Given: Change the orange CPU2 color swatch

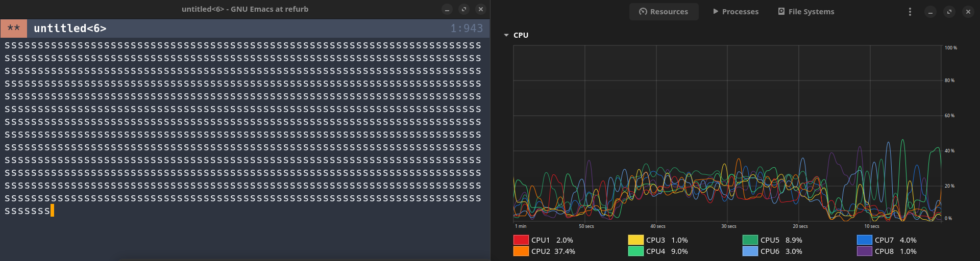Looking at the screenshot, I should (521, 251).
